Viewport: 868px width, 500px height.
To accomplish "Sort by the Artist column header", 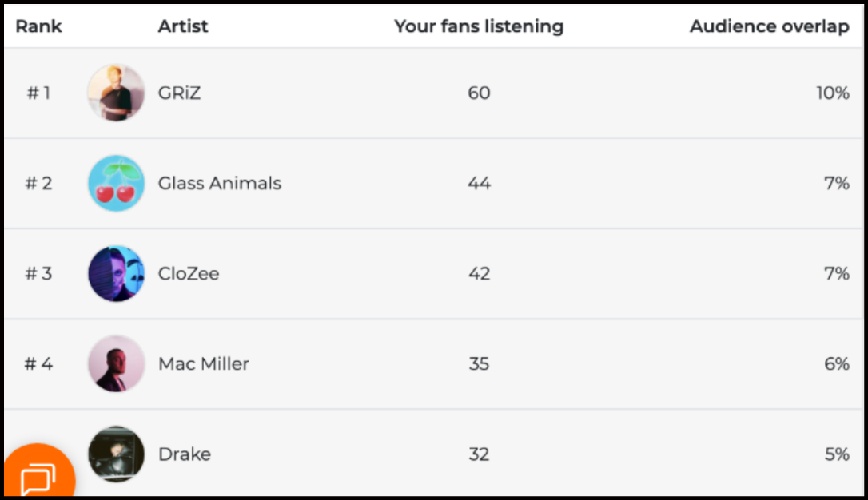I will click(183, 26).
